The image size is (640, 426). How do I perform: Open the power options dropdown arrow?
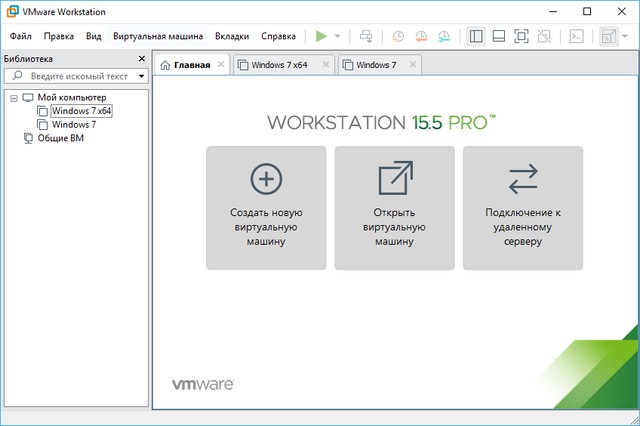click(x=337, y=36)
